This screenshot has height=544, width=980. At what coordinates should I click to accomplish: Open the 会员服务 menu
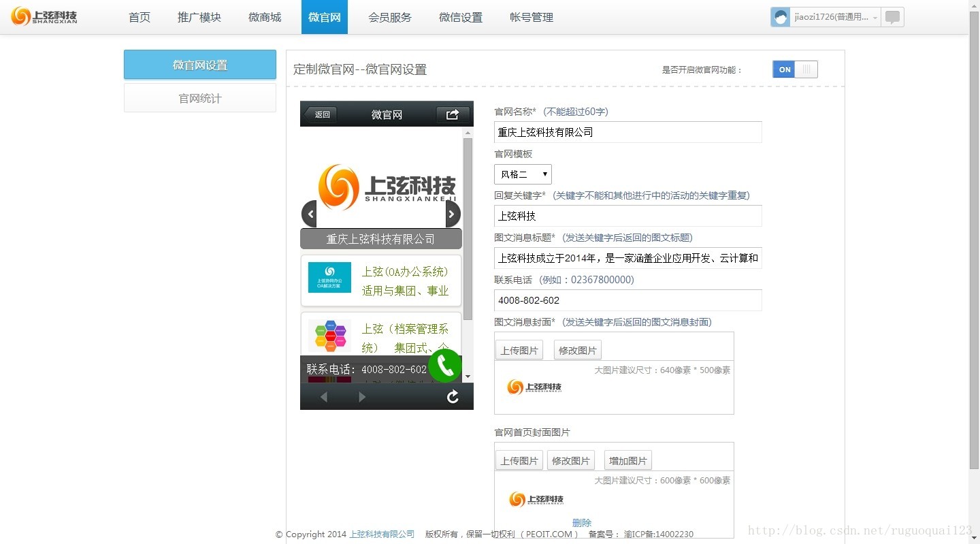coord(390,17)
